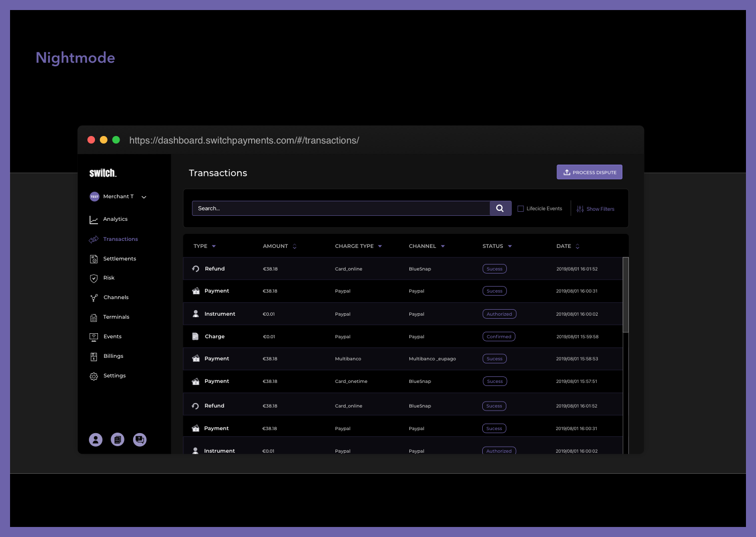Click the Events monitor icon

[93, 337]
